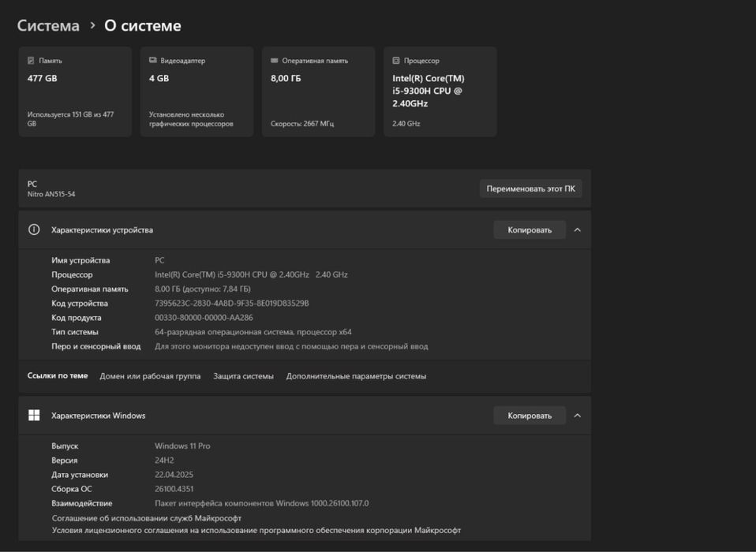Click the Перо и сенсорный ввод value text
The width and height of the screenshot is (756, 552).
tap(291, 346)
